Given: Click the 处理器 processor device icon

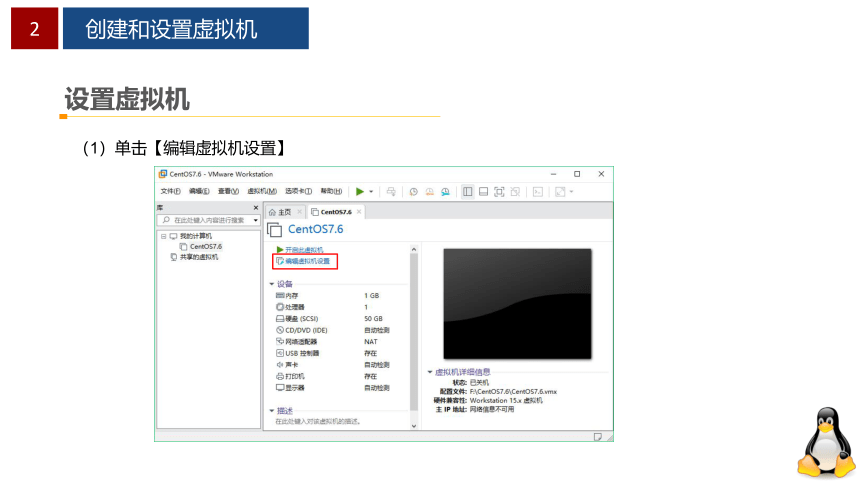Looking at the screenshot, I should 280,307.
